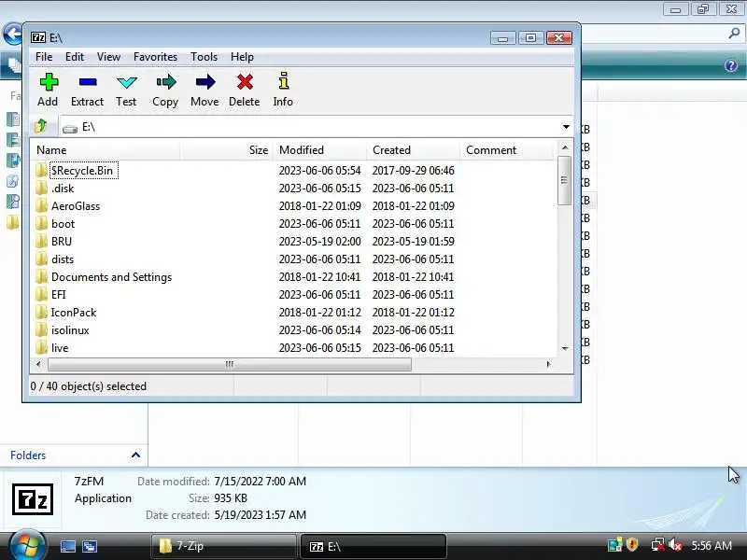Select the dists folder icon
This screenshot has width=747, height=560.
pos(41,259)
